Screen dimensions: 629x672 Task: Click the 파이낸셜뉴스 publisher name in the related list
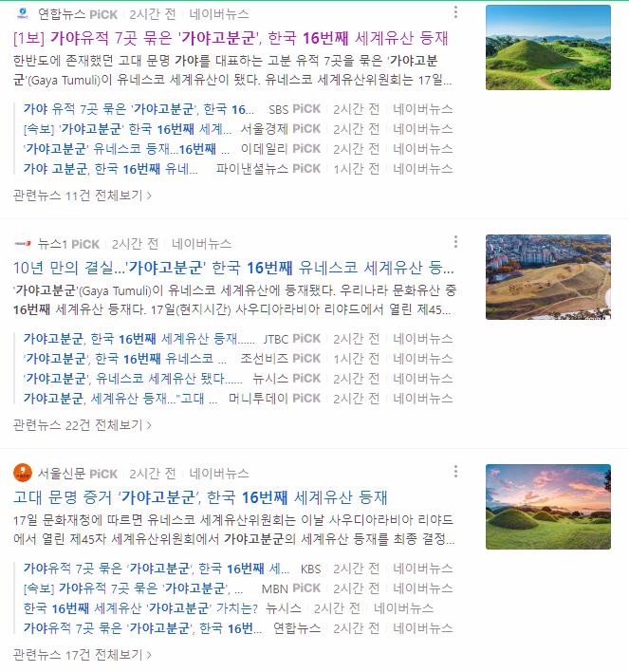click(252, 169)
